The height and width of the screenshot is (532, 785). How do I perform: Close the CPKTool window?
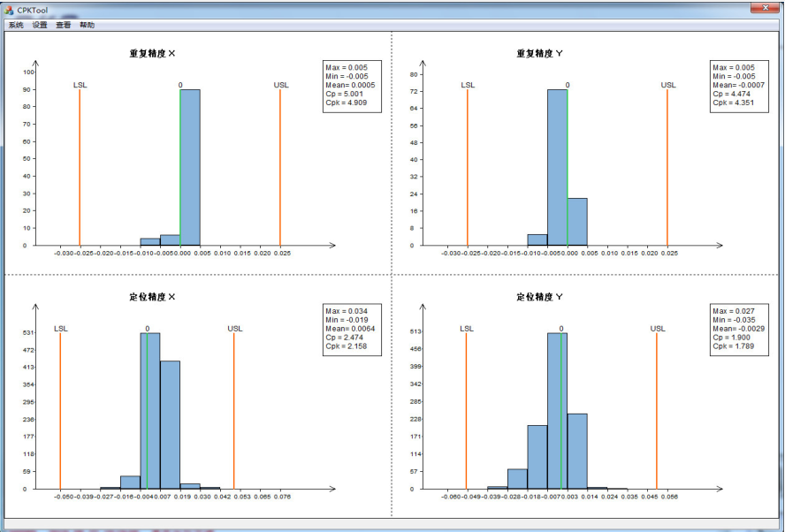pos(760,8)
